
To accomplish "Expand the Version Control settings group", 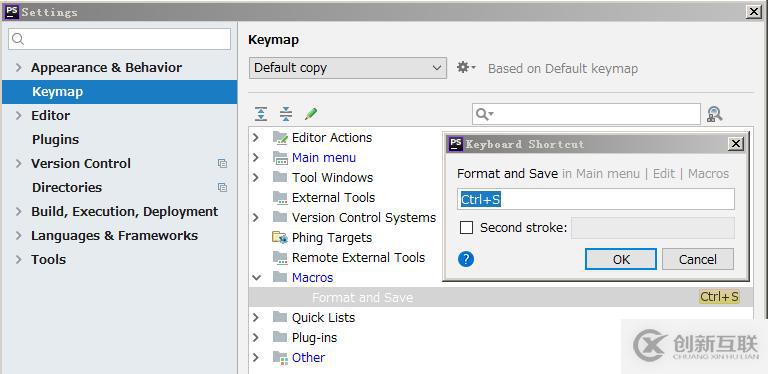I will [x=19, y=164].
